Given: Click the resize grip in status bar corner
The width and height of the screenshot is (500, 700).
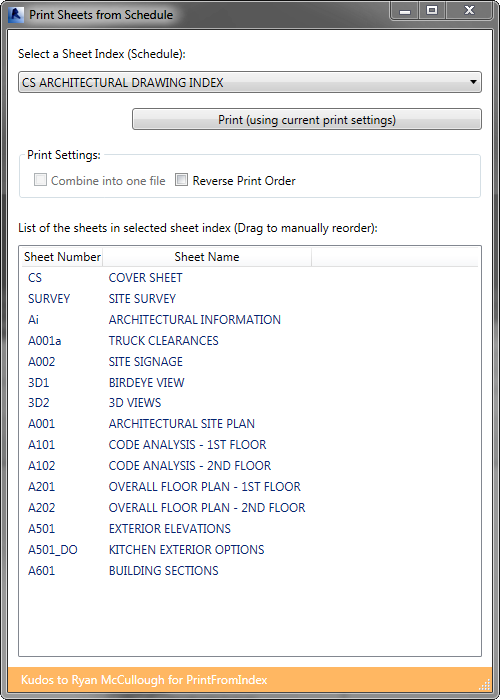Looking at the screenshot, I should tap(485, 685).
